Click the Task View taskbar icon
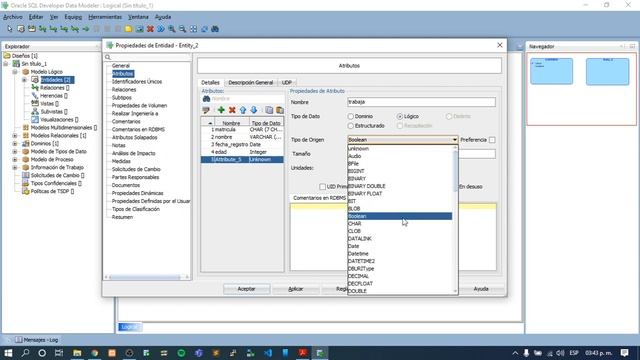Screen dimensions: 640x360 pyautogui.click(x=59, y=353)
